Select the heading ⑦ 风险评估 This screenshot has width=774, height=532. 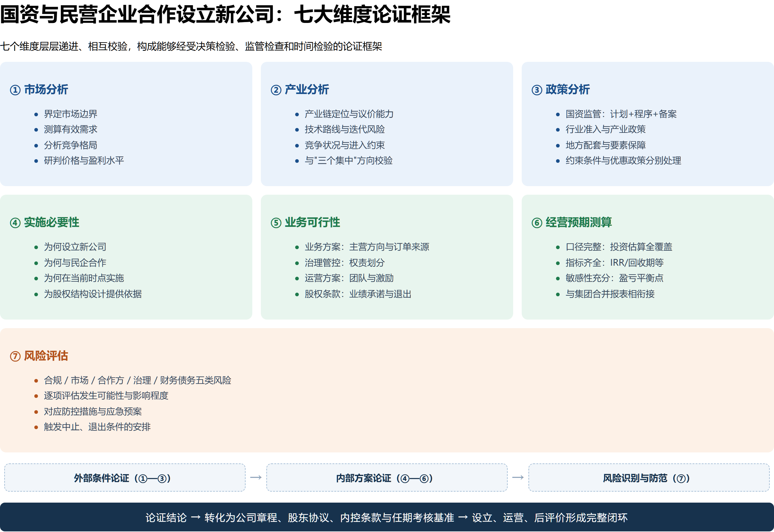[39, 356]
